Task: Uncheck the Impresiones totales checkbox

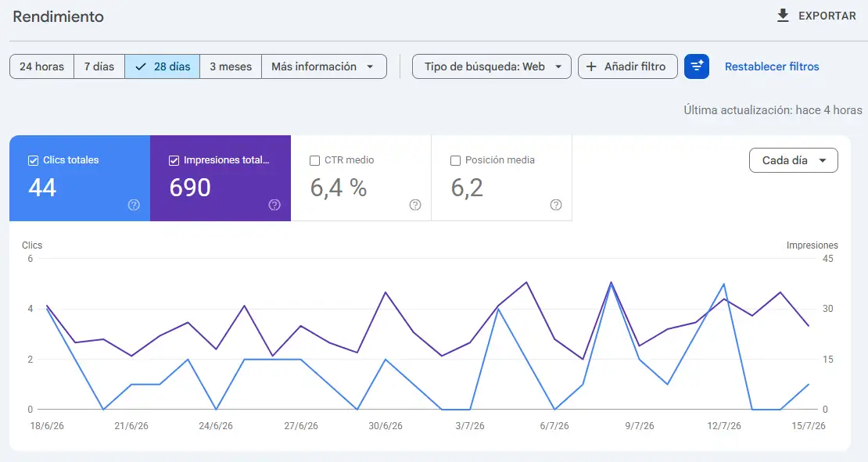Action: 174,160
